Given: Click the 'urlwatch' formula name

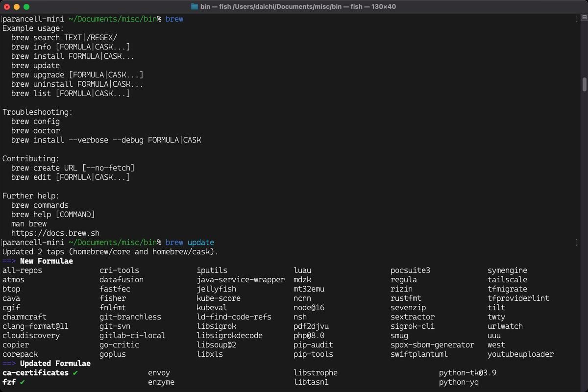Looking at the screenshot, I should click(x=505, y=326).
